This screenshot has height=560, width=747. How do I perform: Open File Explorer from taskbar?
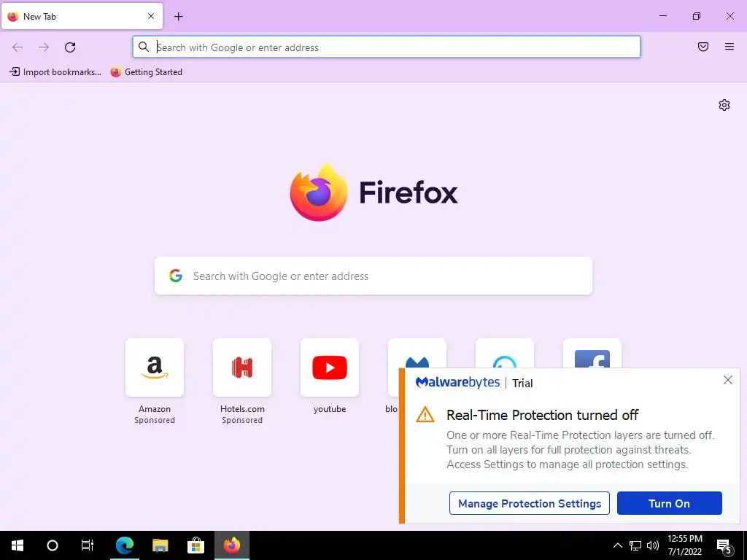[x=160, y=545]
